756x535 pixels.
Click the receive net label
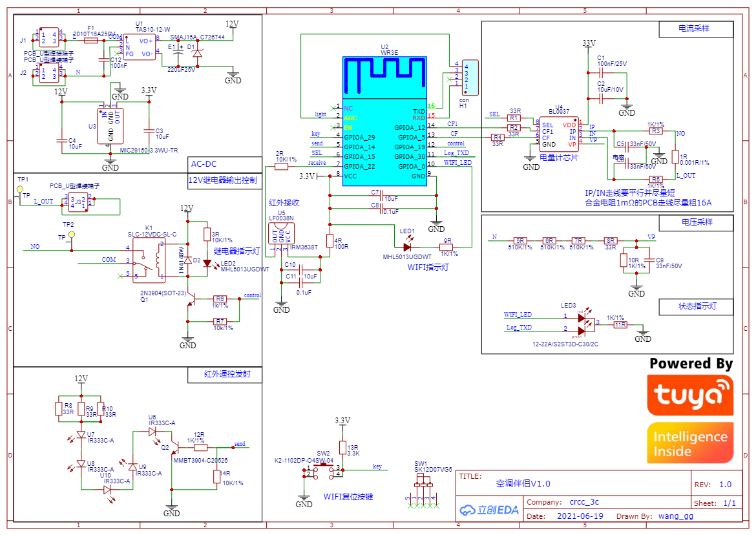pyautogui.click(x=317, y=163)
